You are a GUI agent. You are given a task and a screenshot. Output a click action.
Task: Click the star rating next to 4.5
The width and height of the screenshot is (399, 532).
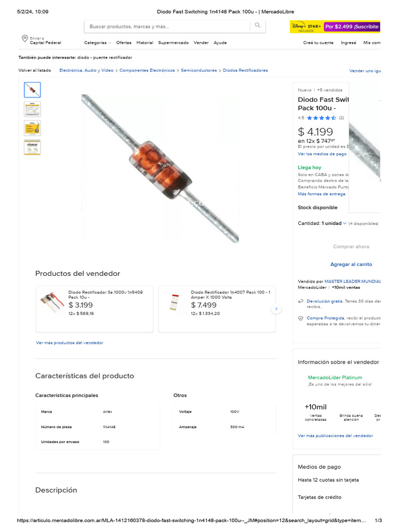[321, 118]
